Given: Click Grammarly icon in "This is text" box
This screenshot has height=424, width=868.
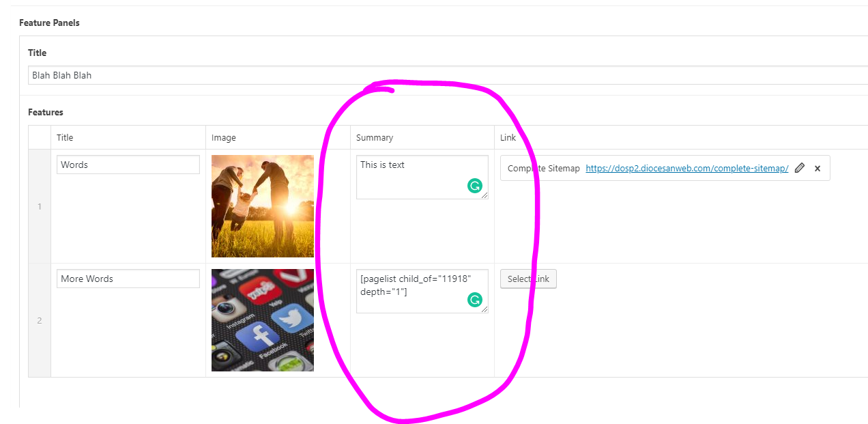Looking at the screenshot, I should 475,185.
